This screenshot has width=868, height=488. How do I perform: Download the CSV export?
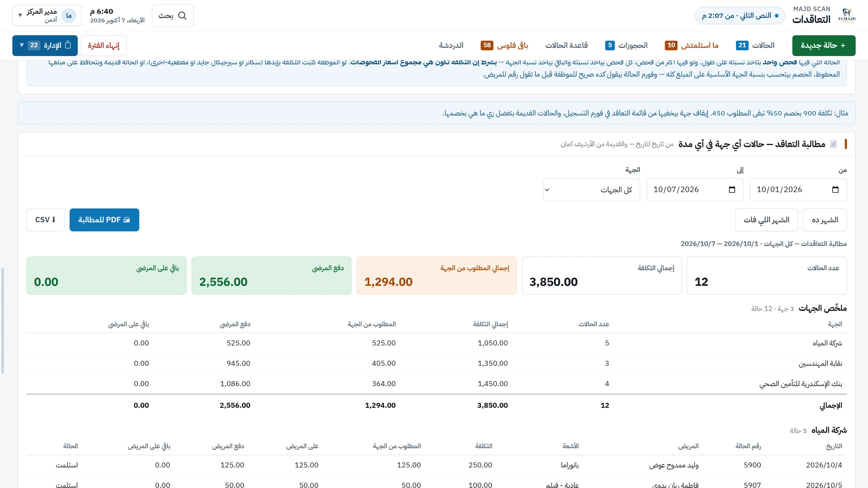click(45, 220)
